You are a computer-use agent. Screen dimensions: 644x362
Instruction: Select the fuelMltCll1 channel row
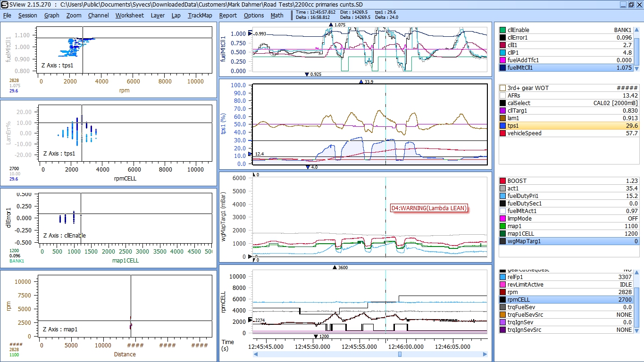click(566, 67)
